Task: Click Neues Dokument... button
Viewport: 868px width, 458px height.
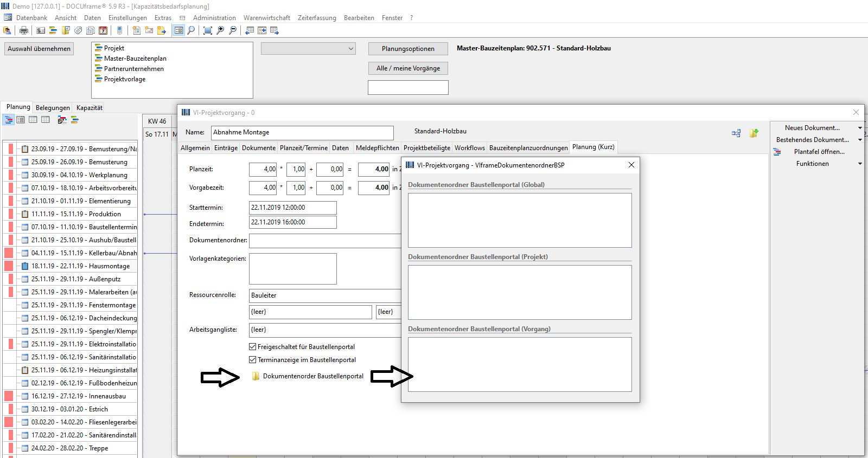Action: point(812,128)
